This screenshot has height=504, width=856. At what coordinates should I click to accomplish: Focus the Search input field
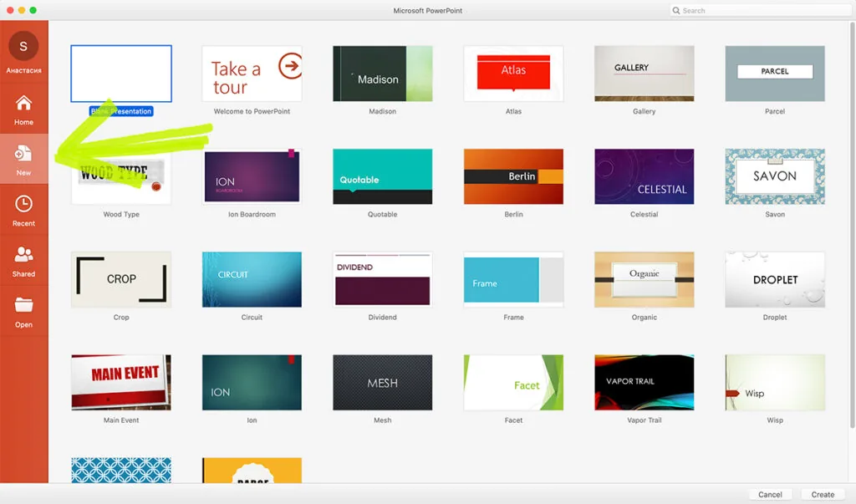pos(761,10)
